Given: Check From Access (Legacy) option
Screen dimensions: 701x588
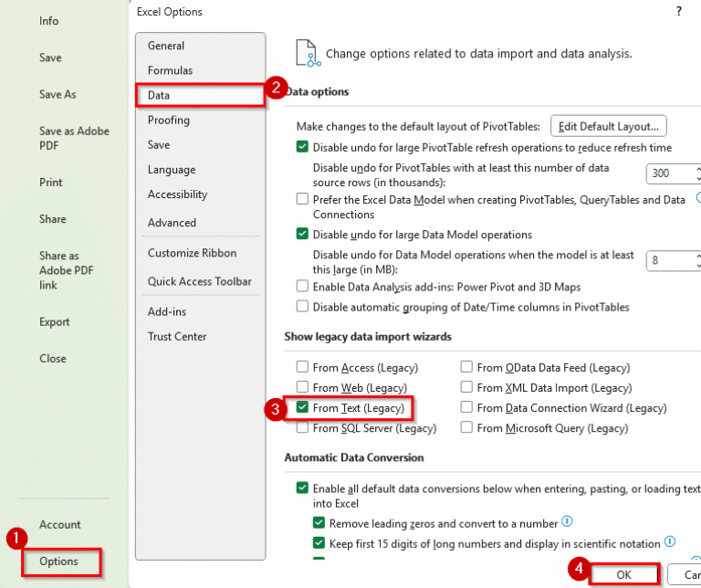Looking at the screenshot, I should coord(302,367).
